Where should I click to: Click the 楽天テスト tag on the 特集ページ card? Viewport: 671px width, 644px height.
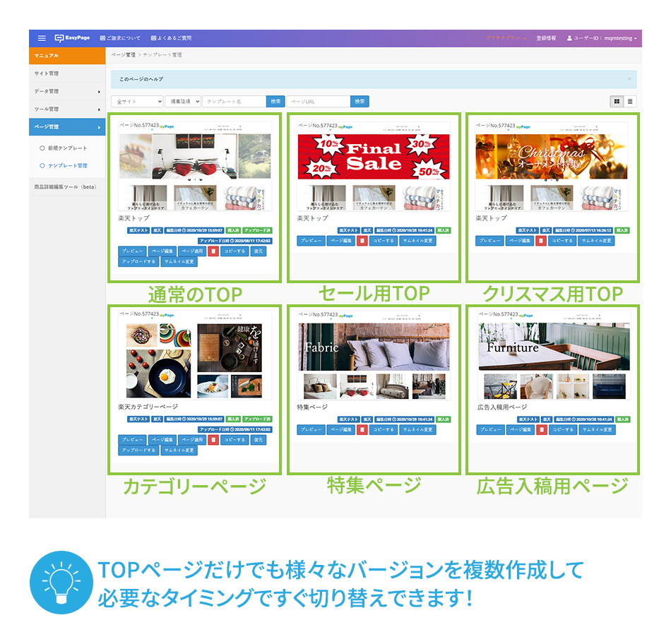[349, 419]
